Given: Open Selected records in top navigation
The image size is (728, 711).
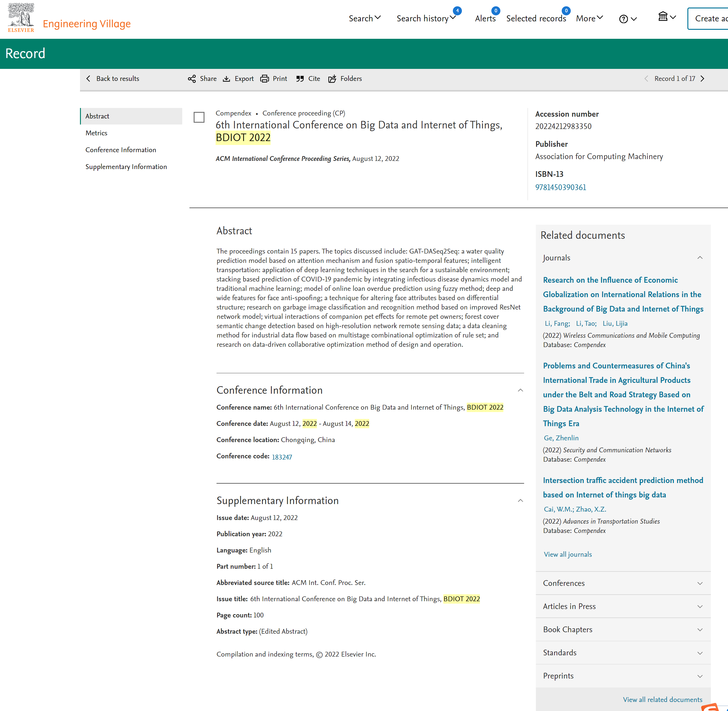Looking at the screenshot, I should (536, 18).
